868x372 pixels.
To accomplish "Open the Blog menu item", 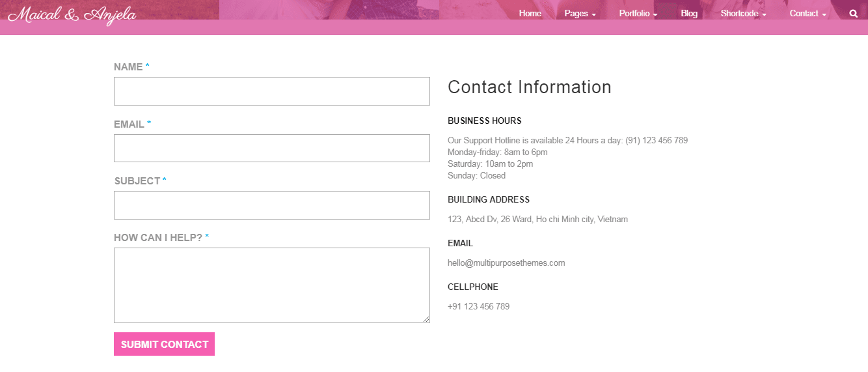I will (x=689, y=13).
